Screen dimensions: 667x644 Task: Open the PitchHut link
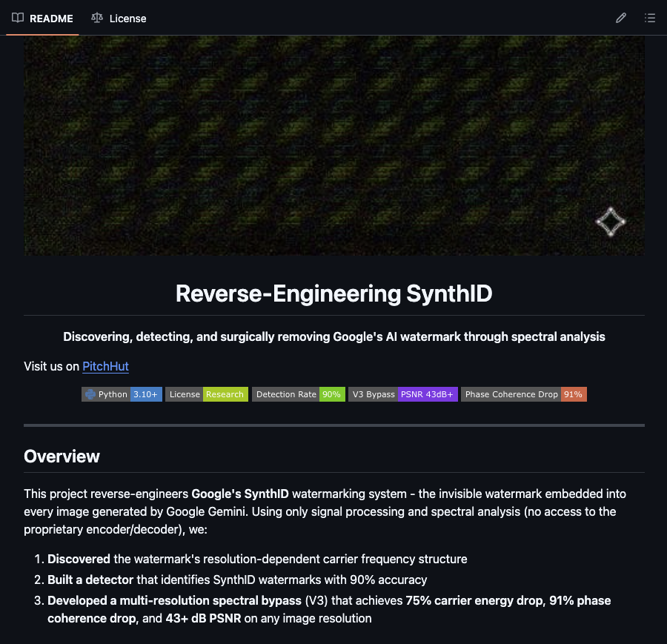coord(105,366)
